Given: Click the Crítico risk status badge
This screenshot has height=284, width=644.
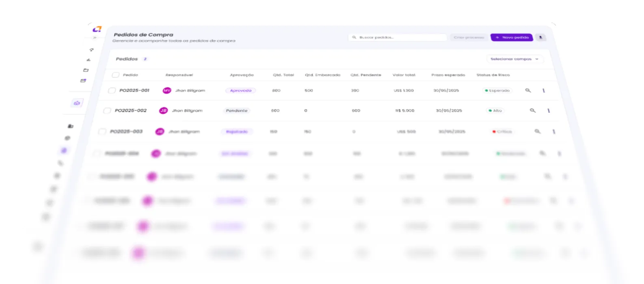Looking at the screenshot, I should [x=502, y=132].
